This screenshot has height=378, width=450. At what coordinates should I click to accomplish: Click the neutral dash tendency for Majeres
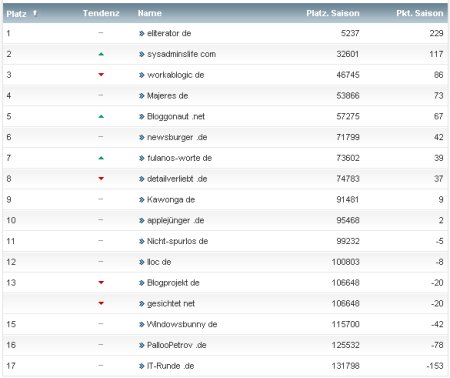[101, 95]
